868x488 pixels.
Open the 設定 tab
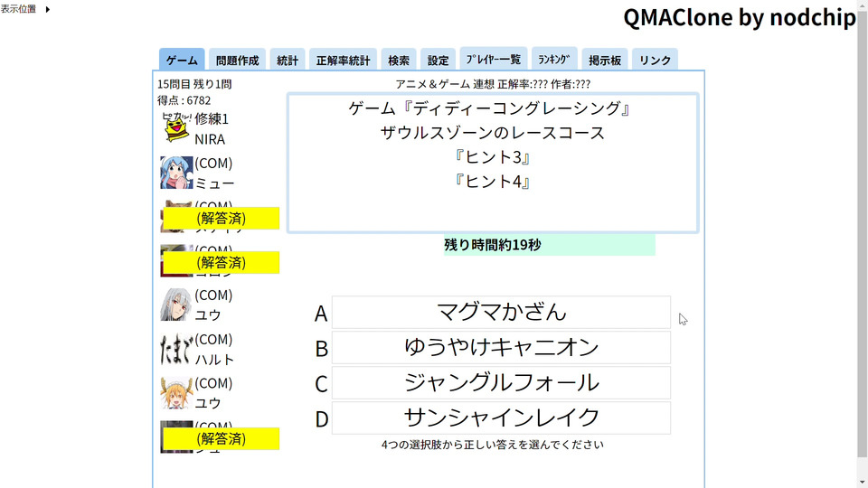tap(438, 60)
